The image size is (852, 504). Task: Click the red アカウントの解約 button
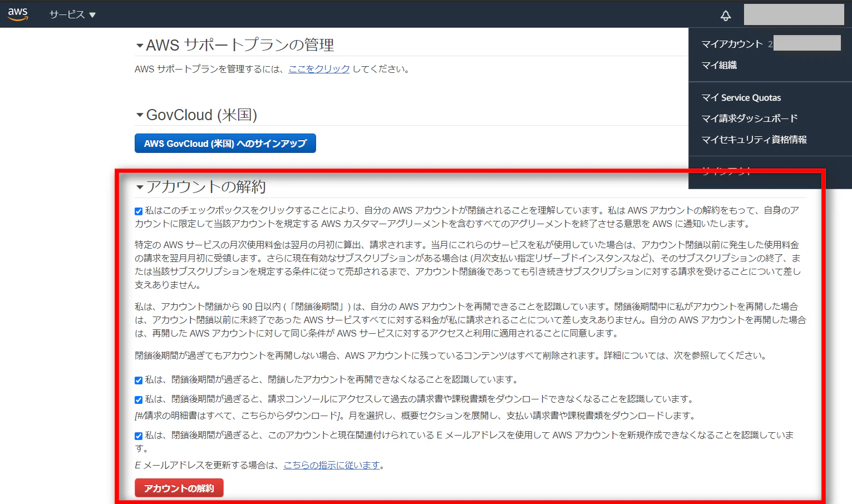click(x=179, y=488)
